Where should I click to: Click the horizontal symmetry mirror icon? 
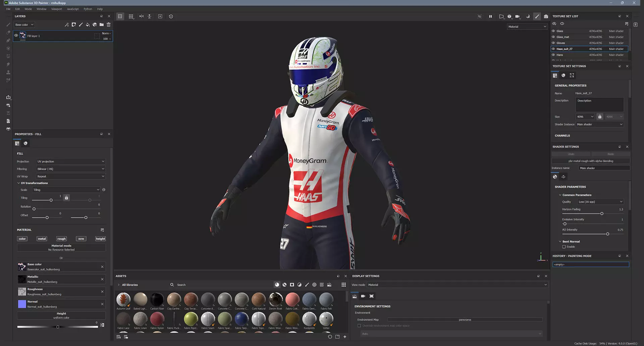[x=142, y=16]
